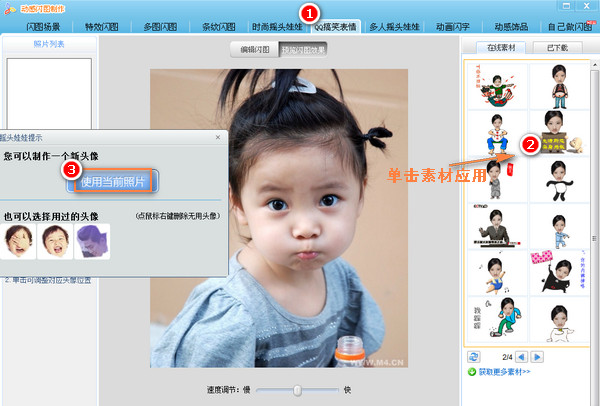
Task: Click the 使用当前照片 button
Action: [112, 181]
